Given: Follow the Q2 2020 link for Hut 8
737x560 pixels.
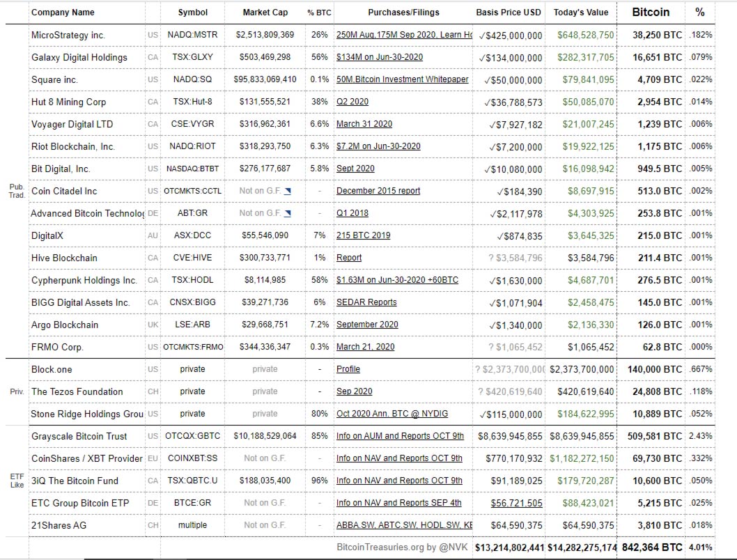Looking at the screenshot, I should (352, 102).
